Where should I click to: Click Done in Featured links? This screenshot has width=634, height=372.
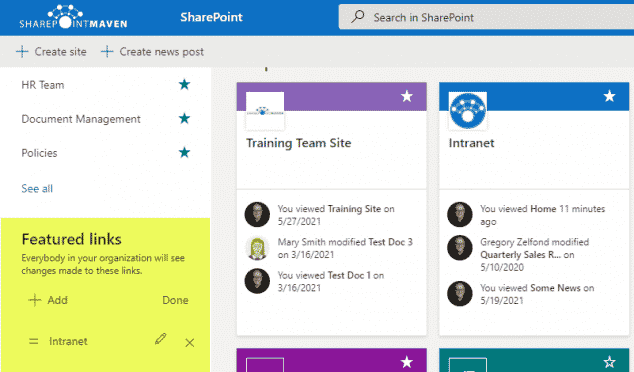click(x=175, y=300)
